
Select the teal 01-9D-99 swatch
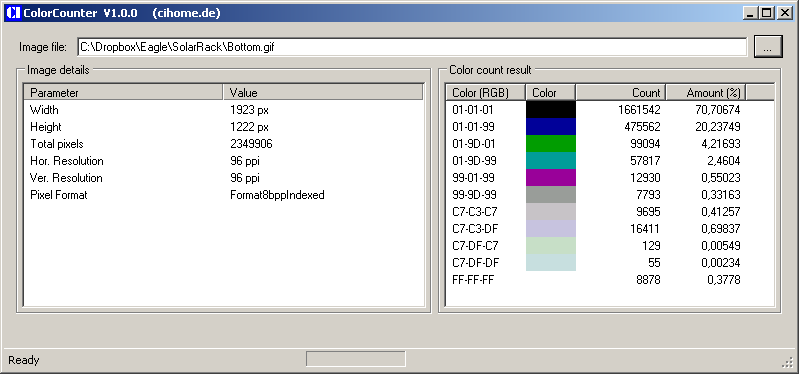[x=551, y=161]
